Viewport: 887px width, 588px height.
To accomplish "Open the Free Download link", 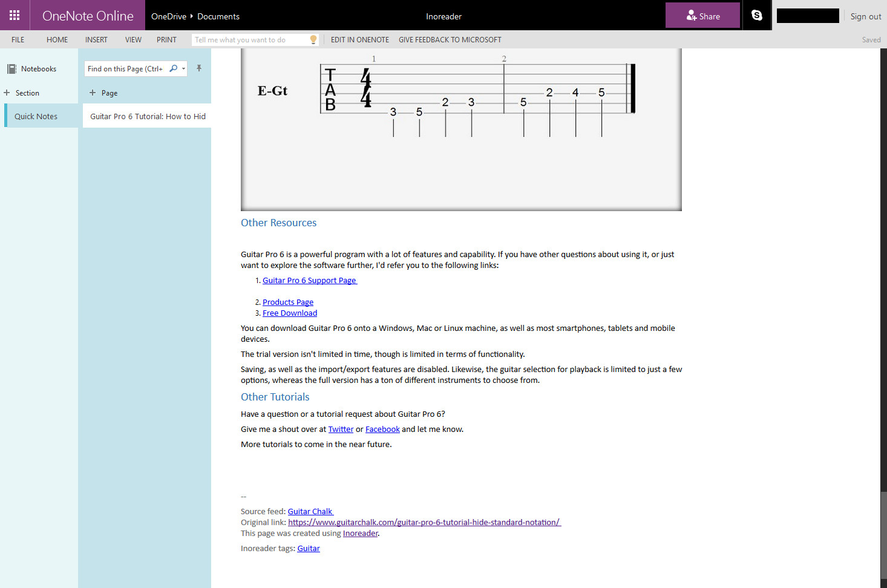I will 290,313.
